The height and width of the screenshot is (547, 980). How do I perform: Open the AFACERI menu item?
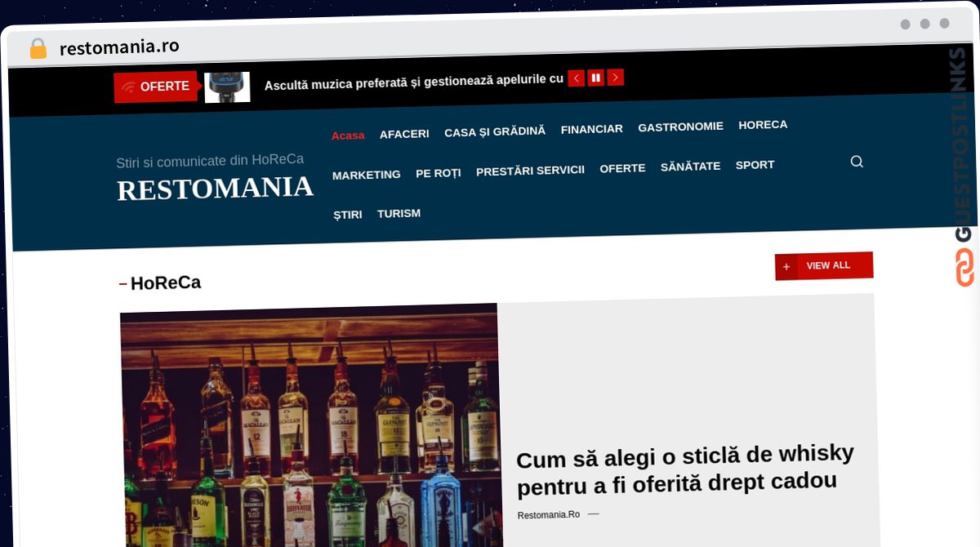pyautogui.click(x=404, y=134)
